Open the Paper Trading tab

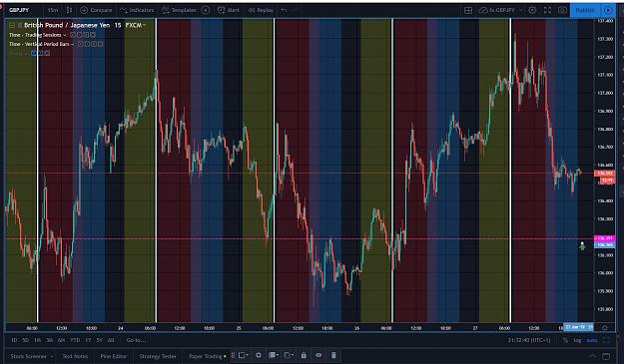206,356
